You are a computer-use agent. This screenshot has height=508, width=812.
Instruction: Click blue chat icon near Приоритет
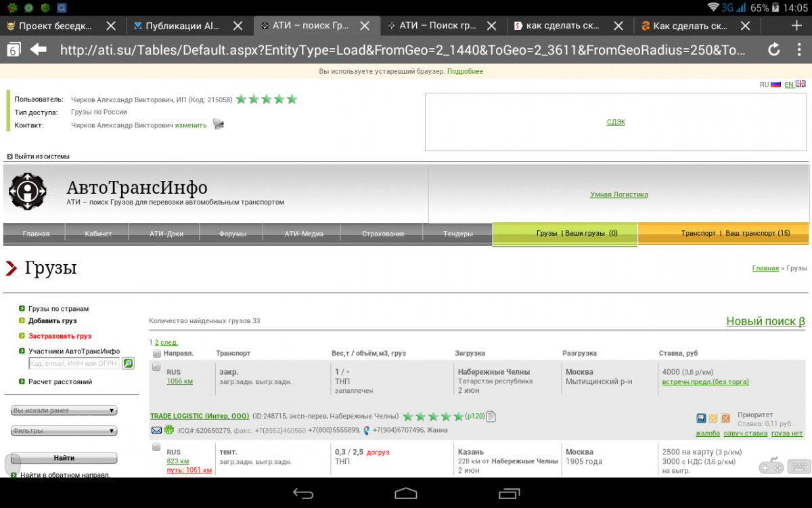pos(701,418)
